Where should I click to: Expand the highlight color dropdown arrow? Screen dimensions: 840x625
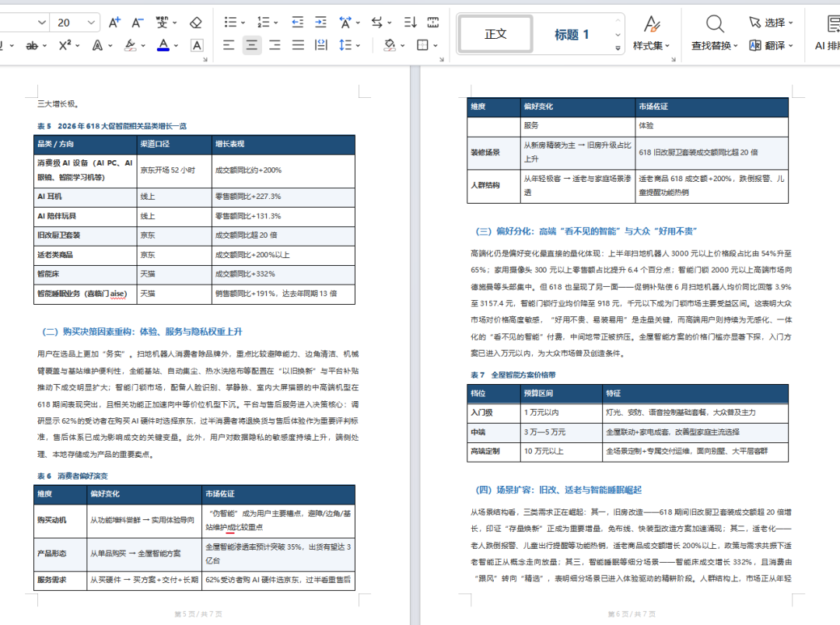(x=143, y=46)
